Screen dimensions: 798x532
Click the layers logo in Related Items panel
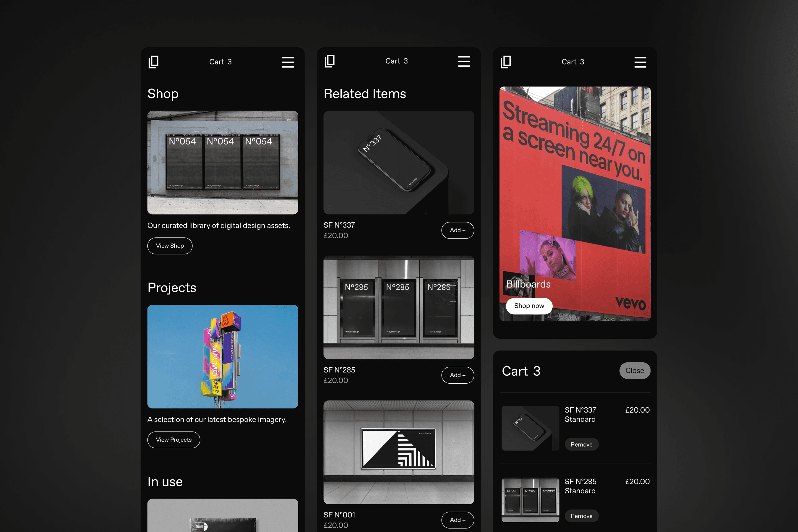coord(330,61)
